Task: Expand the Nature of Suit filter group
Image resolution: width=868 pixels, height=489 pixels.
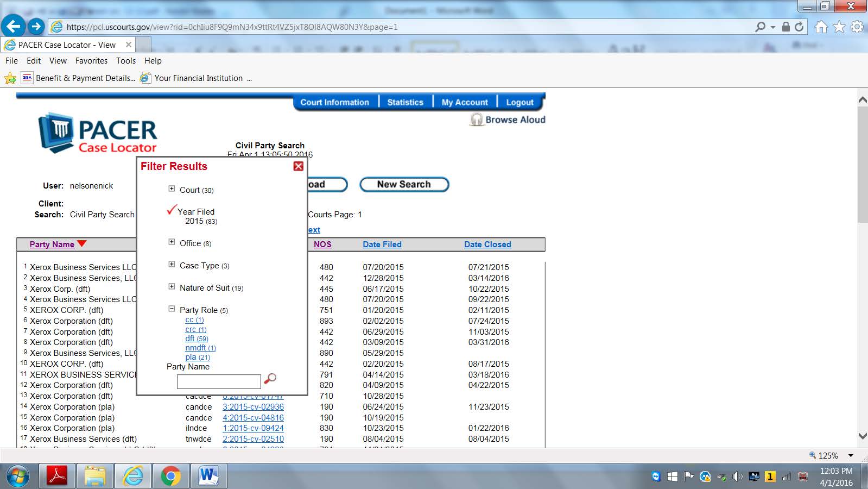Action: (x=172, y=287)
